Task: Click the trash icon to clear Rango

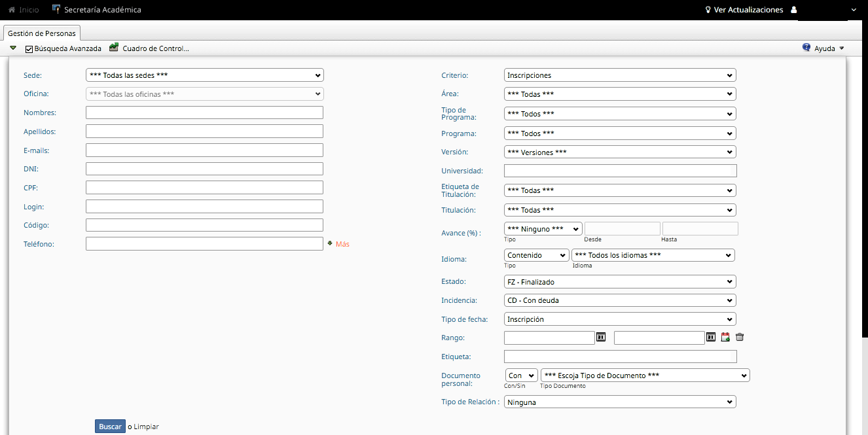Action: tap(740, 337)
